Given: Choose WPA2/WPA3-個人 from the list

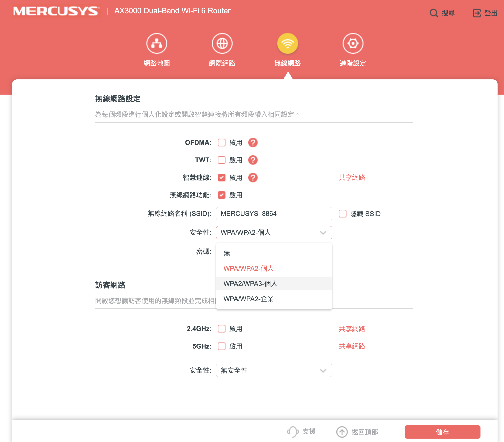Looking at the screenshot, I should 250,284.
